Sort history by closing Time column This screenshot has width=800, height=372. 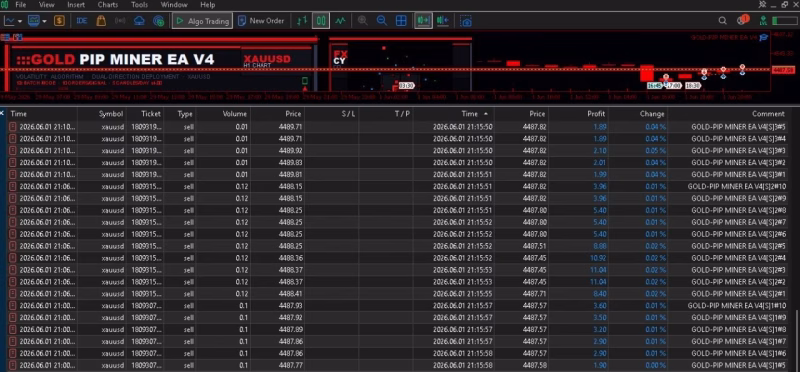(474, 114)
